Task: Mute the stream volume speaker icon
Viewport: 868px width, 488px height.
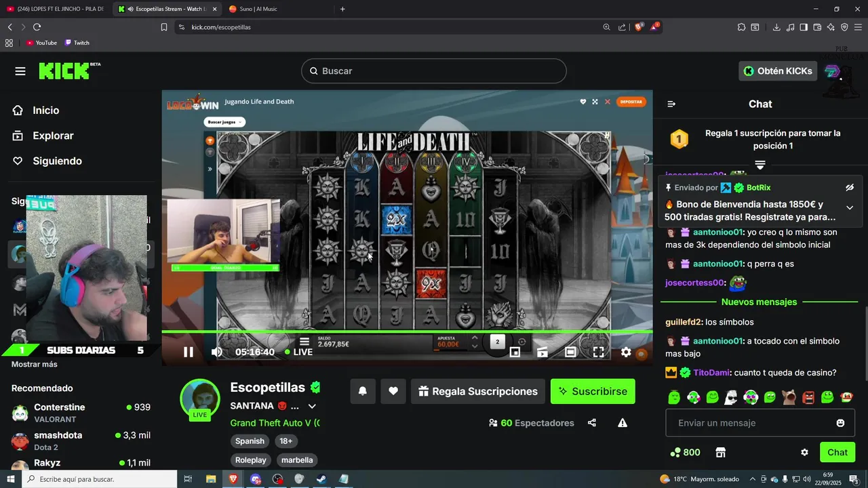Action: [x=217, y=352]
